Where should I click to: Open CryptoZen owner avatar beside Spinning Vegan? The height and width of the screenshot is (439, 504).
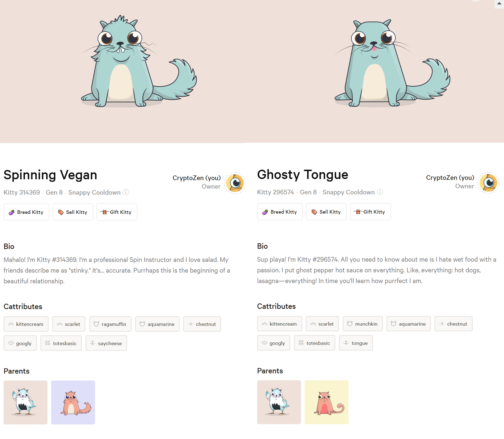235,183
